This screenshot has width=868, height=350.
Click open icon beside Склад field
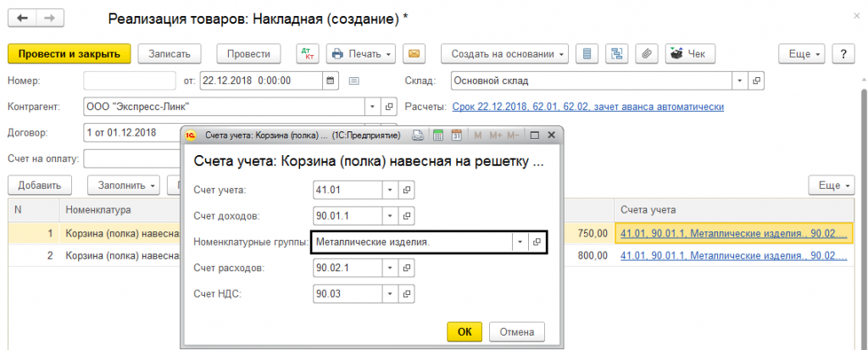click(x=757, y=81)
